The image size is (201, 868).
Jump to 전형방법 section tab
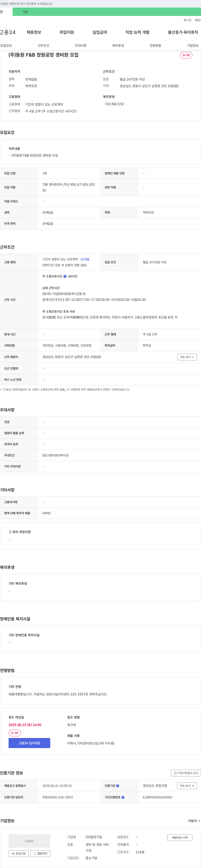(155, 45)
